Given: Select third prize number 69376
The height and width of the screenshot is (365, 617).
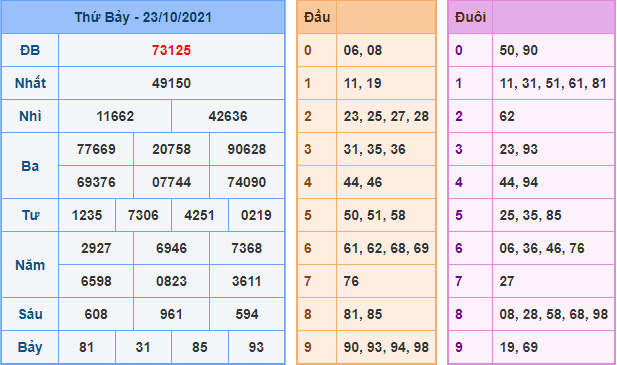Looking at the screenshot, I should [96, 182].
